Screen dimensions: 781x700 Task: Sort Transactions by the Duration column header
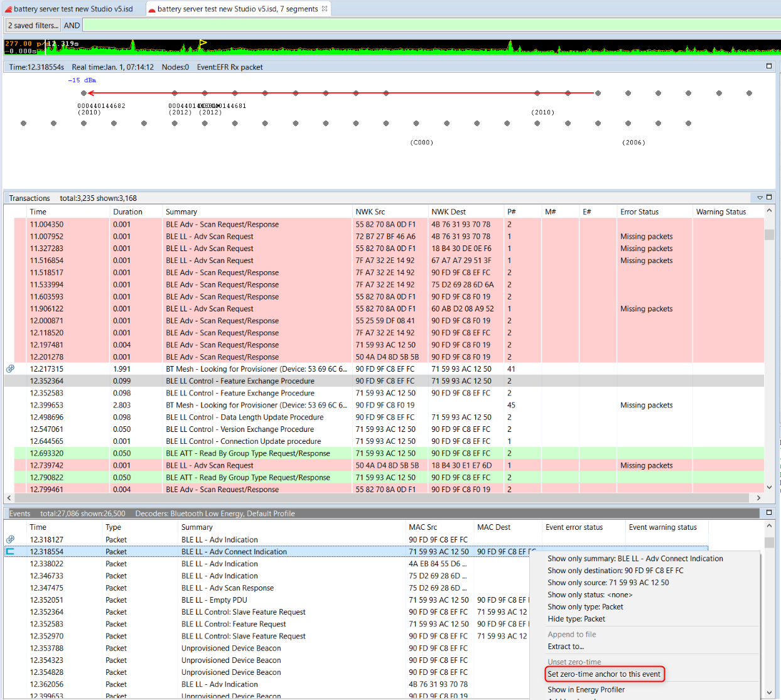(x=128, y=212)
